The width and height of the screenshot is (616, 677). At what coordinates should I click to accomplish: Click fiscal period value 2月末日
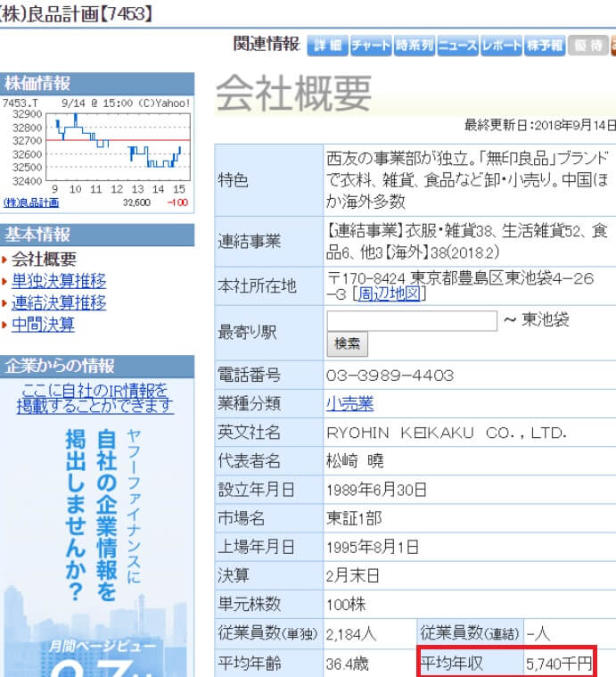[352, 575]
